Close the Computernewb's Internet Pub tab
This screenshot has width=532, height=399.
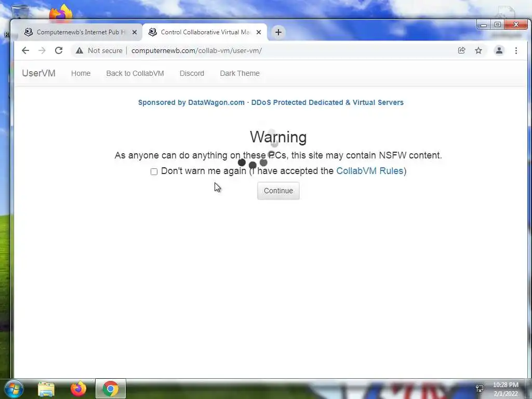pos(135,32)
